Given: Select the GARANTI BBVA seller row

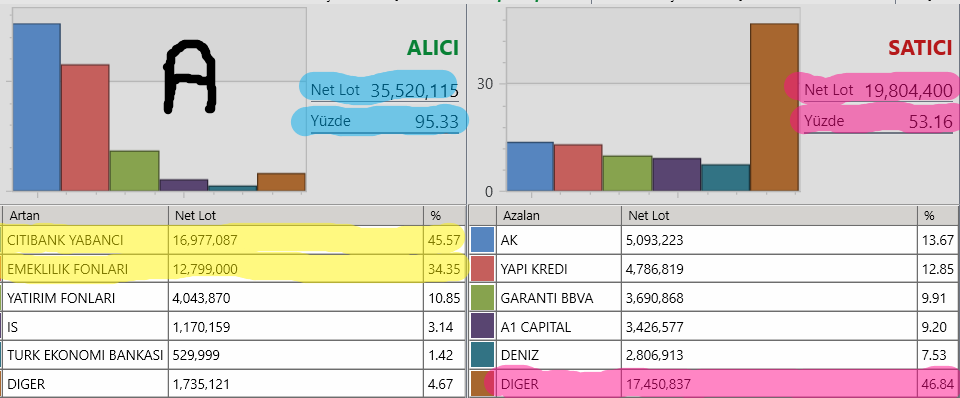Looking at the screenshot, I should [714, 298].
